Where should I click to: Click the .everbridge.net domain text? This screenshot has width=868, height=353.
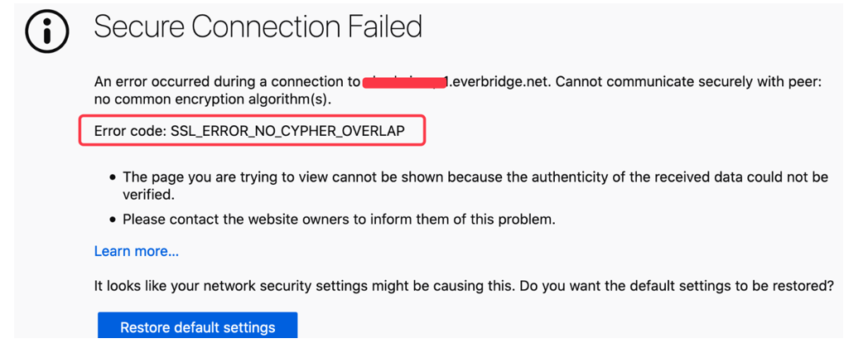point(498,81)
